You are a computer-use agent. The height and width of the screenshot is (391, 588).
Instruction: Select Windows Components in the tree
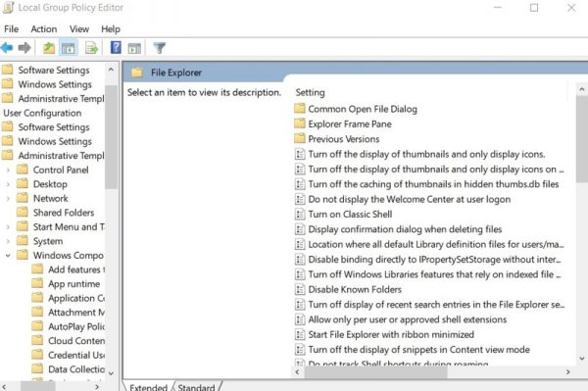69,256
